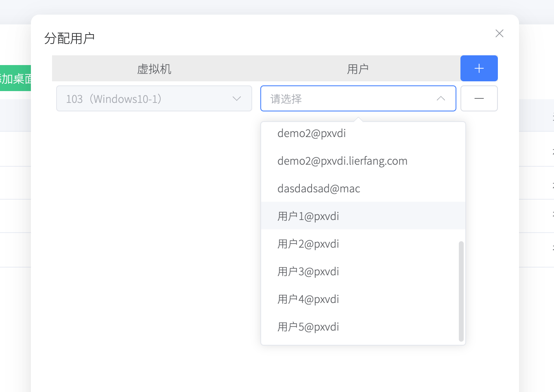
Task: Select 用户4@pxvdi as assigned user
Action: pos(308,299)
